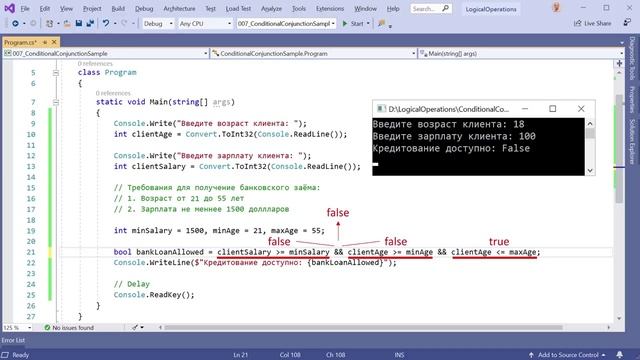Collapse the class Program outlining region
This screenshot has width=640, height=360.
click(x=56, y=73)
